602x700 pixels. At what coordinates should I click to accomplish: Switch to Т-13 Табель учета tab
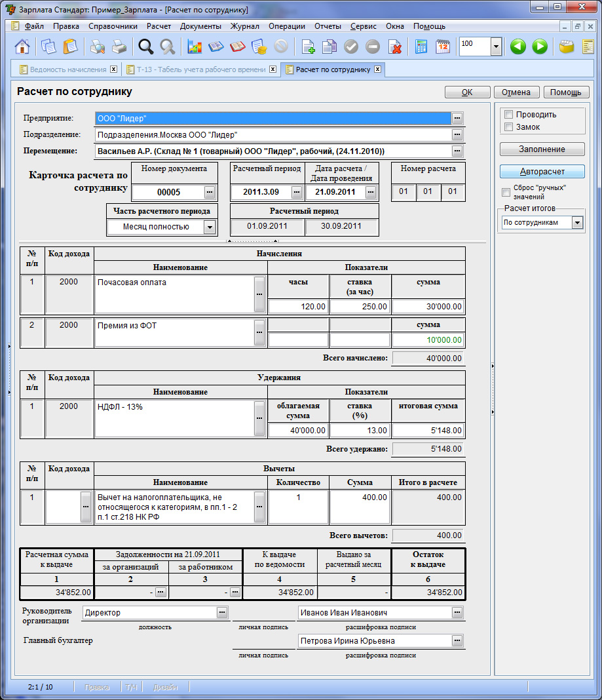(201, 69)
